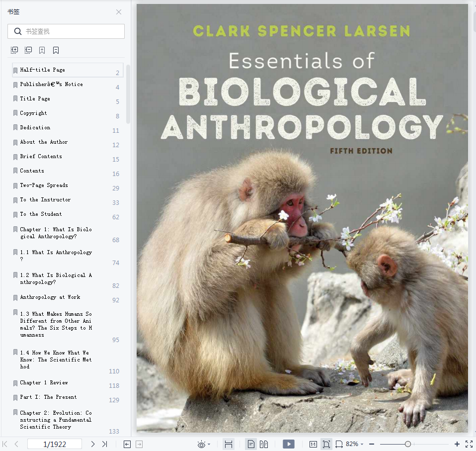Delete the selected bookmark
476x451 pixels.
click(x=56, y=50)
